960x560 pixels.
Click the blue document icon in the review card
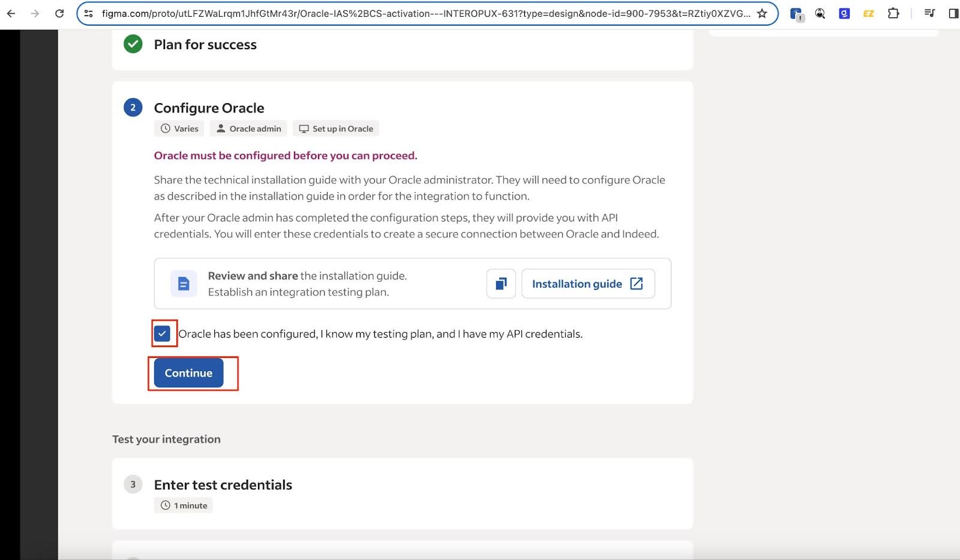click(184, 284)
